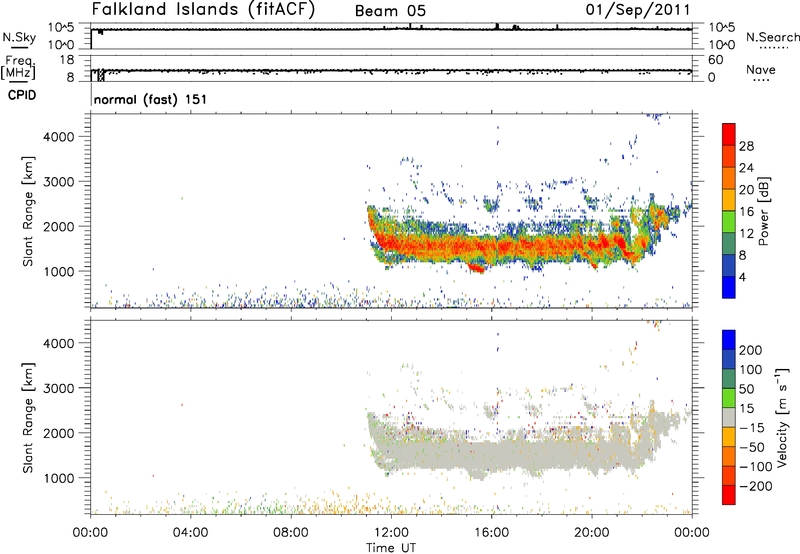Click the 'Time UT' axis label
This screenshot has width=800, height=554.
391,548
